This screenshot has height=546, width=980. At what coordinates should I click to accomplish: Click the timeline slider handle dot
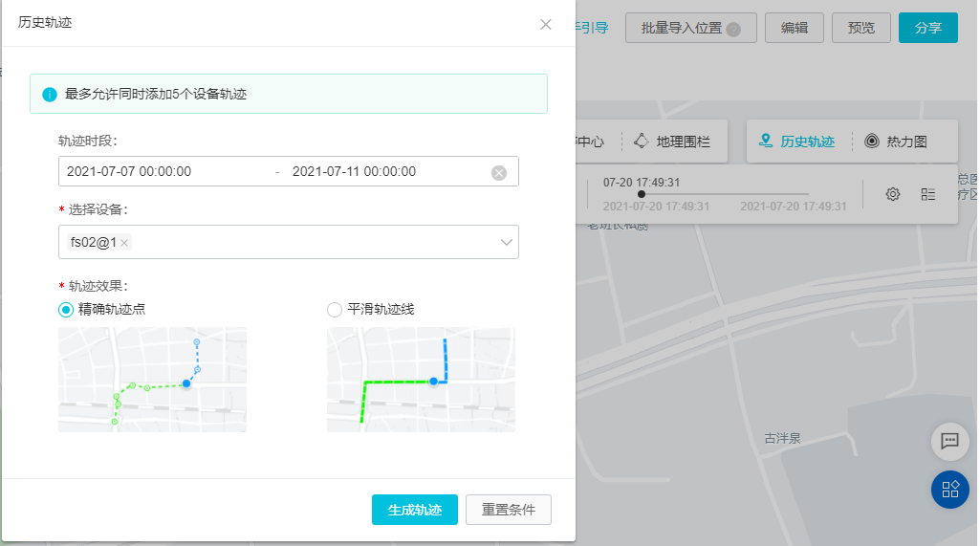pyautogui.click(x=641, y=194)
